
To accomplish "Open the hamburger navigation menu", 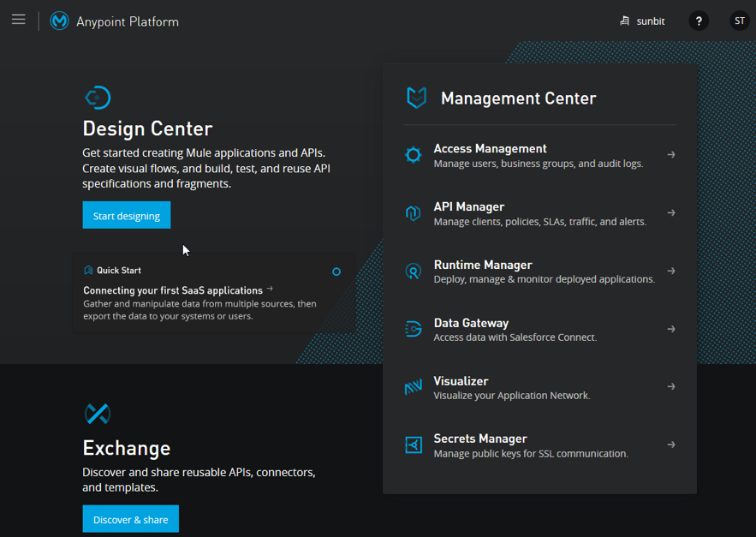I will coord(18,20).
